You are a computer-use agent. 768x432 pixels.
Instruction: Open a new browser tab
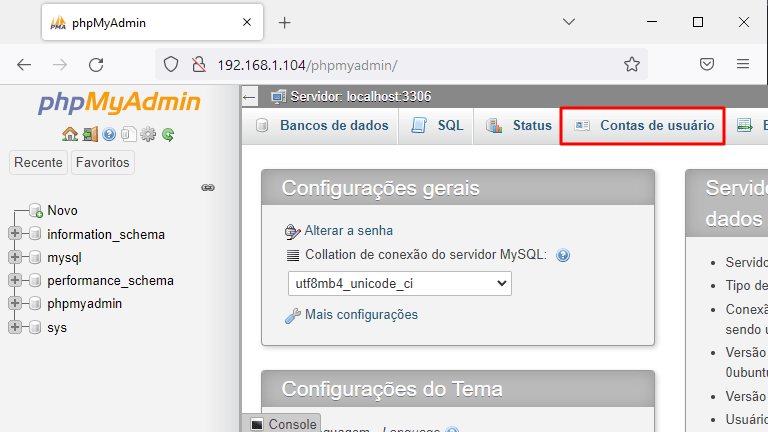[x=285, y=23]
